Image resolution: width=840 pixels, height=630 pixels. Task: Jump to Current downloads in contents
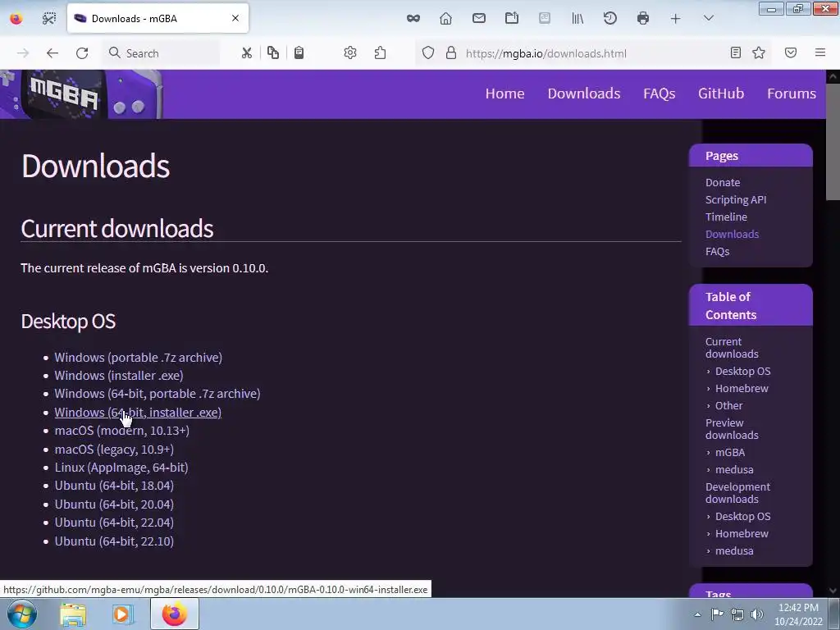pyautogui.click(x=732, y=348)
